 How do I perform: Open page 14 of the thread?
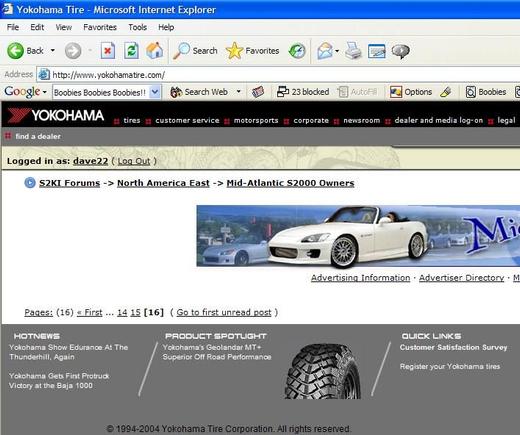pyautogui.click(x=122, y=312)
